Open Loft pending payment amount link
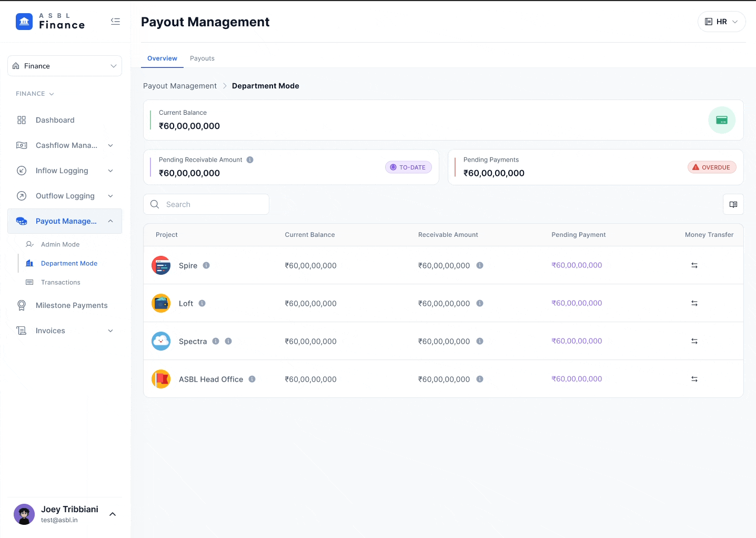 coord(577,303)
